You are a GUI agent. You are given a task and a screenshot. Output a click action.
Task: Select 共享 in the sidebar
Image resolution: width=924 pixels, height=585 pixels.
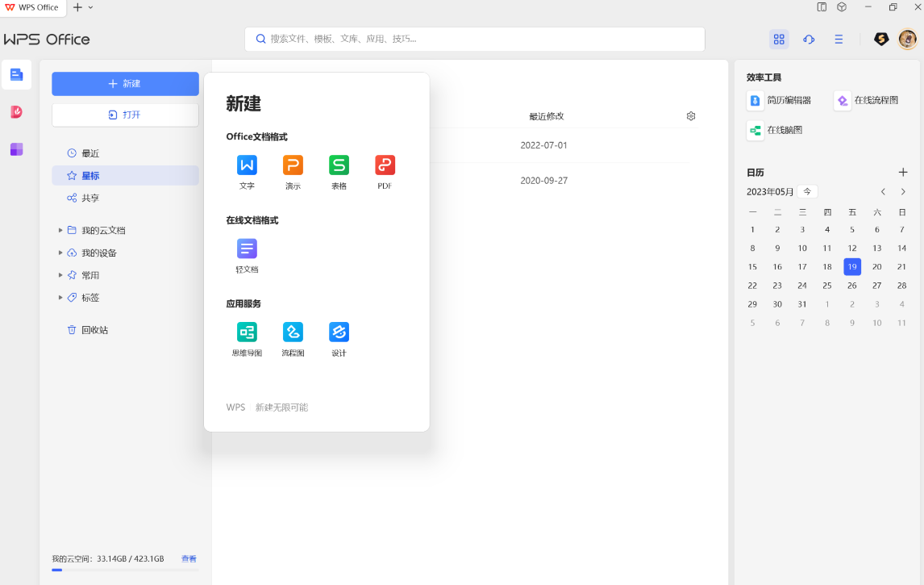tap(125, 198)
